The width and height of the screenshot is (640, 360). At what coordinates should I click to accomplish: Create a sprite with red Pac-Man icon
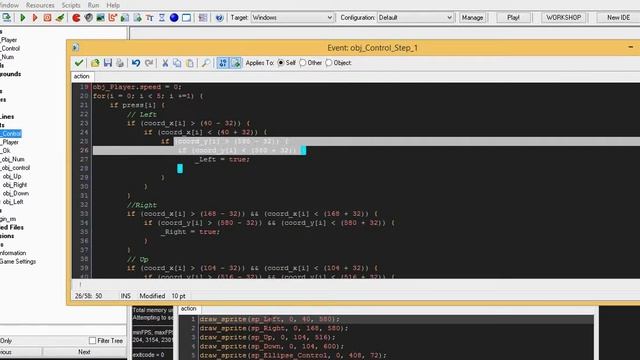(x=76, y=18)
